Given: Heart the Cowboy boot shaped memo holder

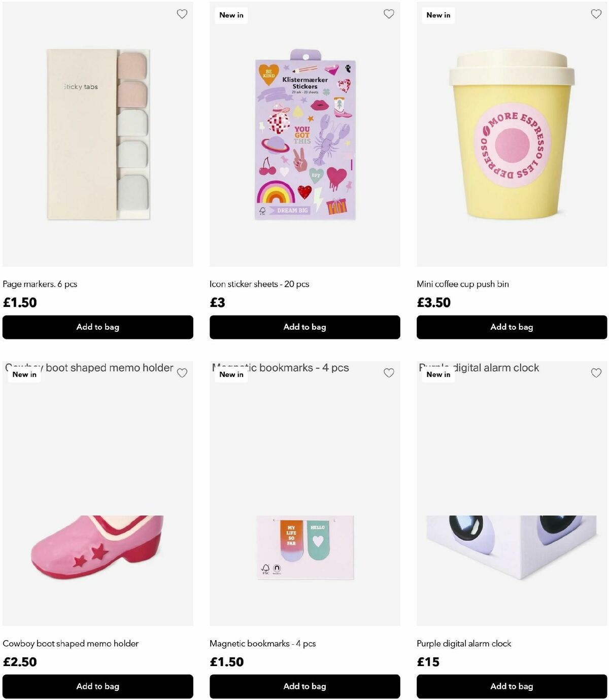Looking at the screenshot, I should [x=182, y=373].
